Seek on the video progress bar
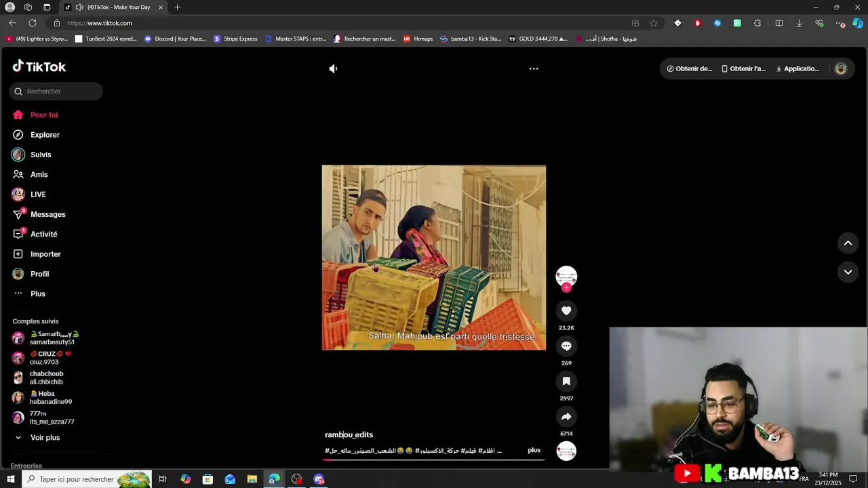Viewport: 868px width, 488px height. click(x=433, y=460)
